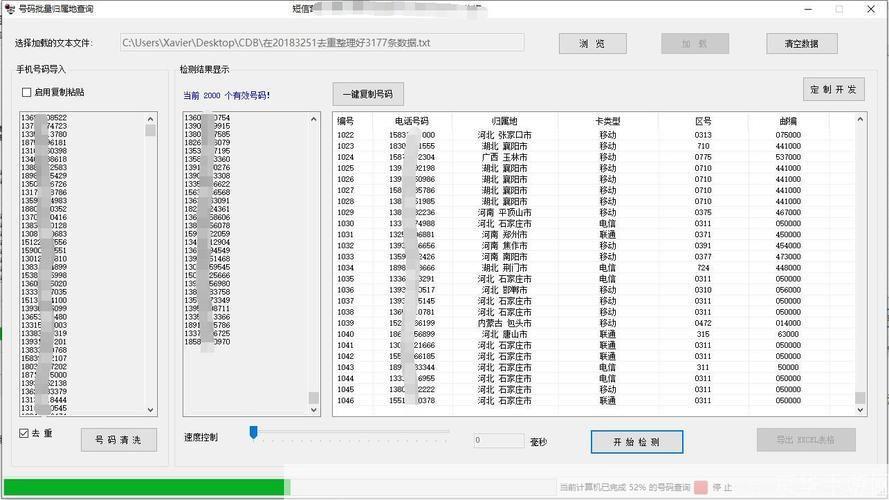
Task: Click scroll up arrow of results table
Action: tap(860, 120)
